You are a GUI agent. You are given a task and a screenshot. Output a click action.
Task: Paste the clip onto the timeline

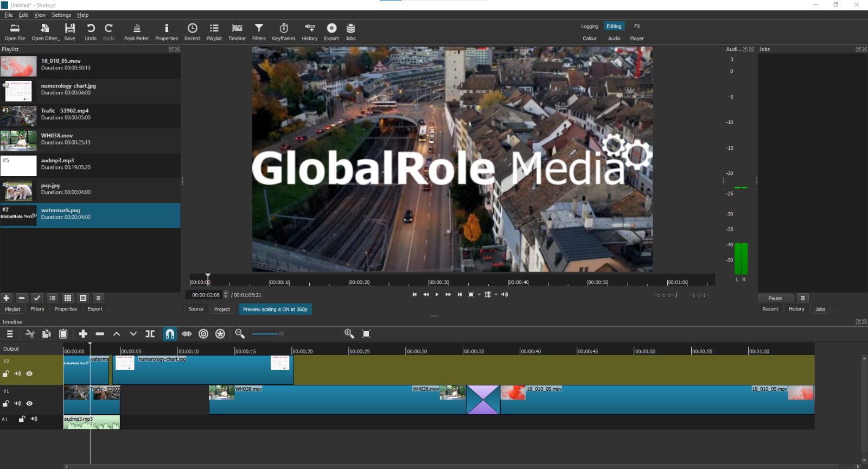click(x=63, y=334)
